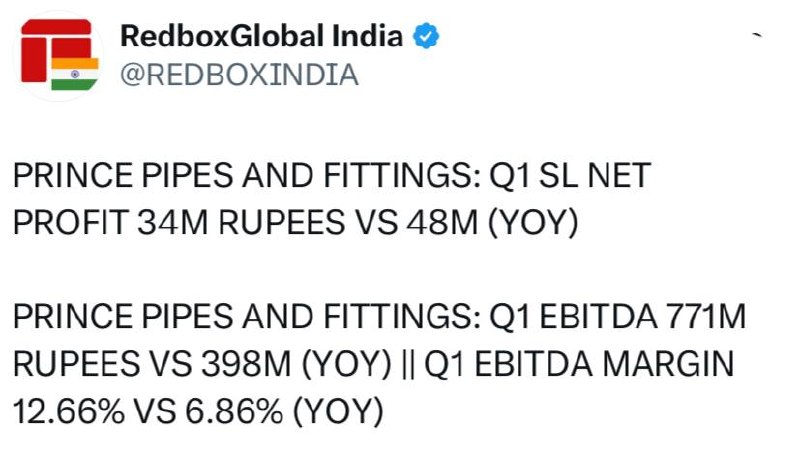Click the Q1 SL NET text

tap(570, 175)
